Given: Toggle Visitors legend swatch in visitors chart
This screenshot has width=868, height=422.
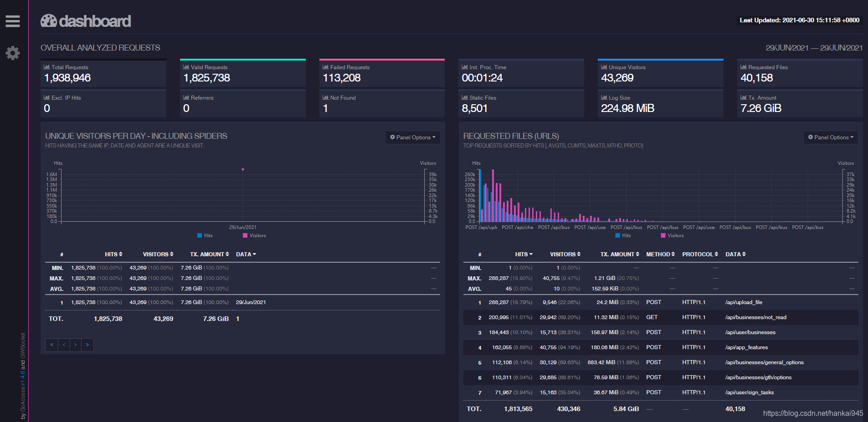Looking at the screenshot, I should pos(245,235).
